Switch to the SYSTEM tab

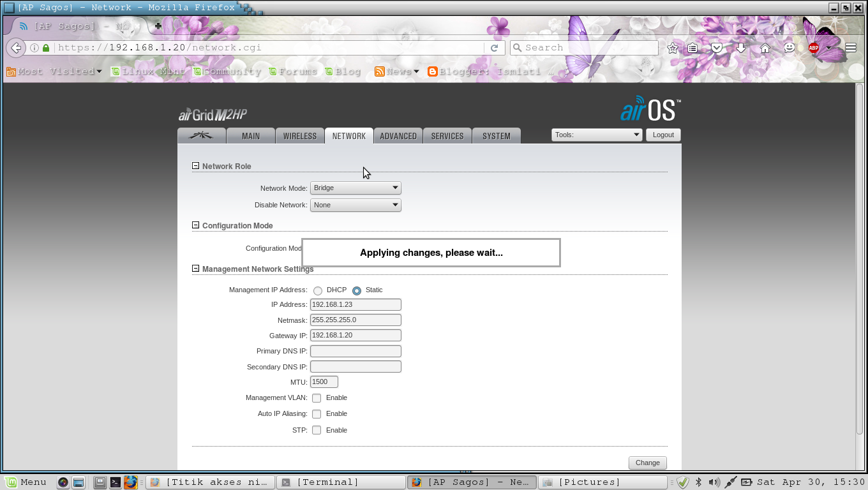pyautogui.click(x=496, y=135)
